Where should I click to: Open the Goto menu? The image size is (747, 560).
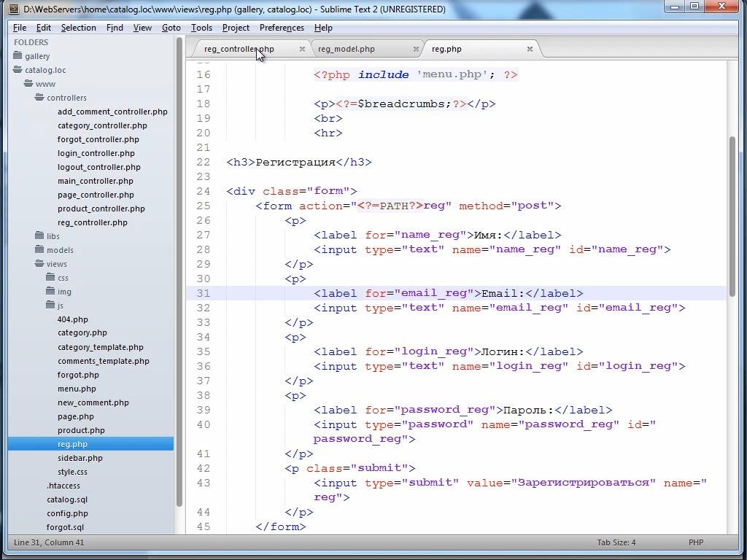(x=171, y=28)
